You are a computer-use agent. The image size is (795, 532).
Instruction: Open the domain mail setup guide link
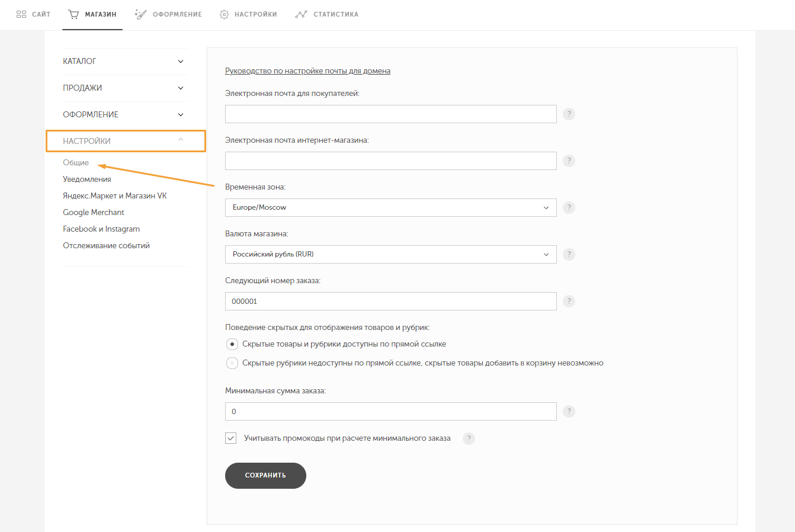click(307, 71)
